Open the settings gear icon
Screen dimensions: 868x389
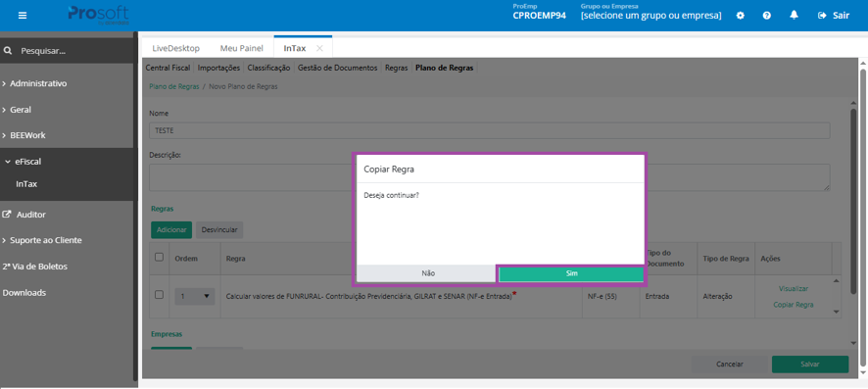click(x=740, y=16)
